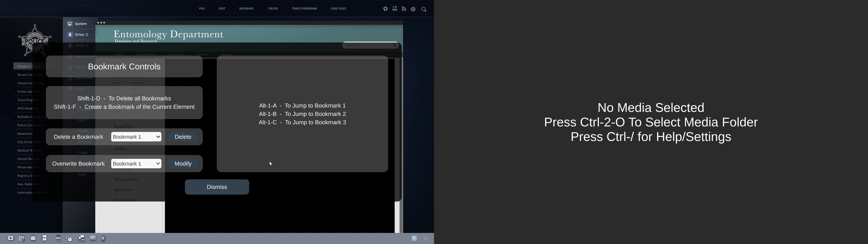Click the Melittidae family link
The image size is (868, 244).
[x=123, y=190]
